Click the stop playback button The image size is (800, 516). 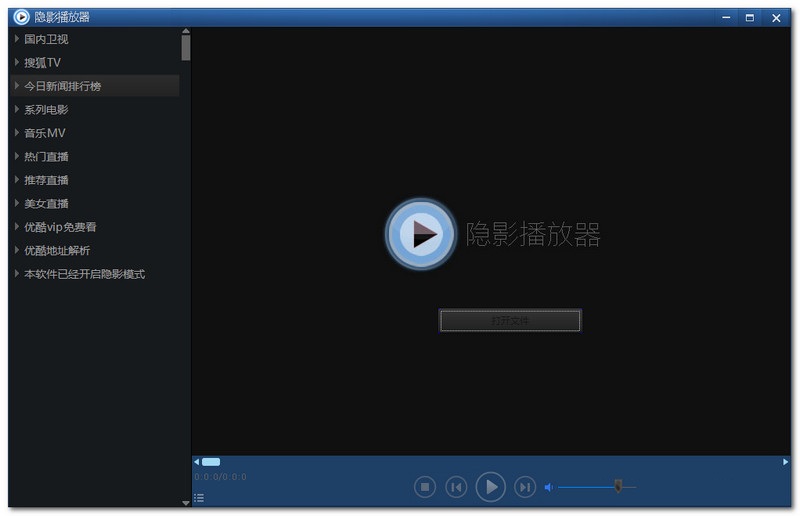pos(424,487)
